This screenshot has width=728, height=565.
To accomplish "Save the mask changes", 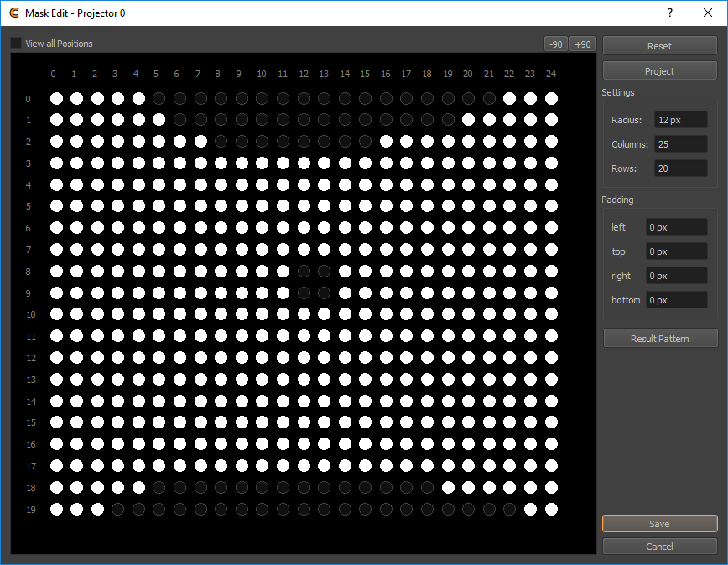I will click(659, 524).
